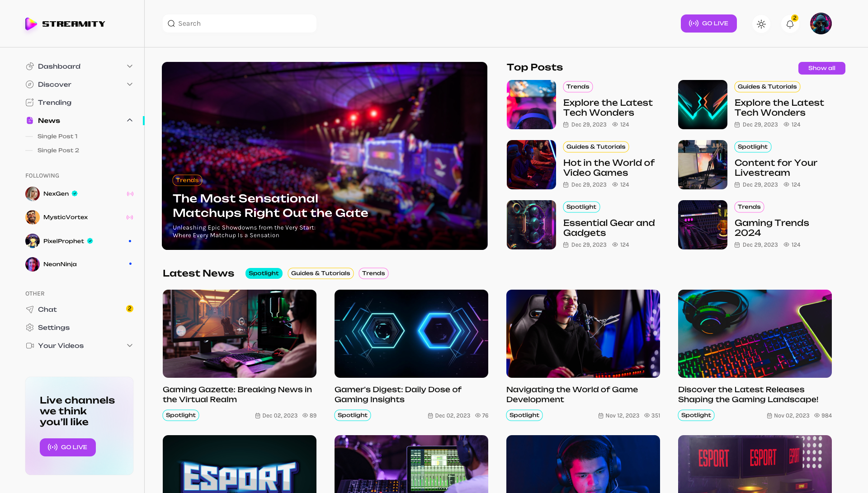Activate the Guides & Tutorials filter
This screenshot has width=868, height=493.
pyautogui.click(x=321, y=273)
